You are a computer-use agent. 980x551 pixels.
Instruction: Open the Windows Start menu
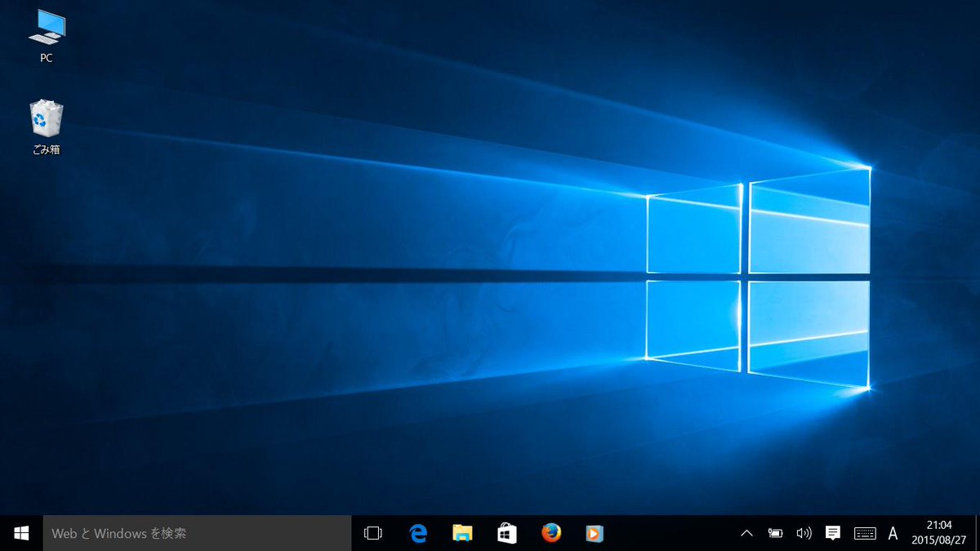(x=21, y=533)
